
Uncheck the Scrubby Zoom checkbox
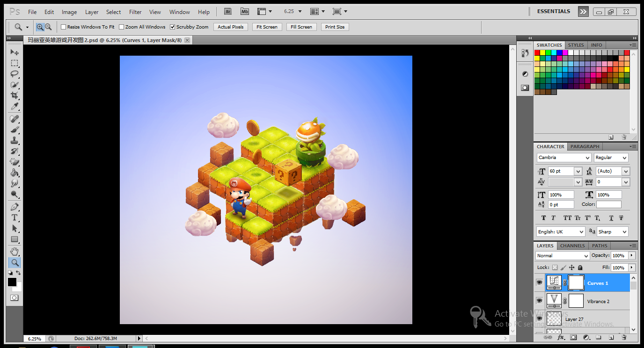173,27
